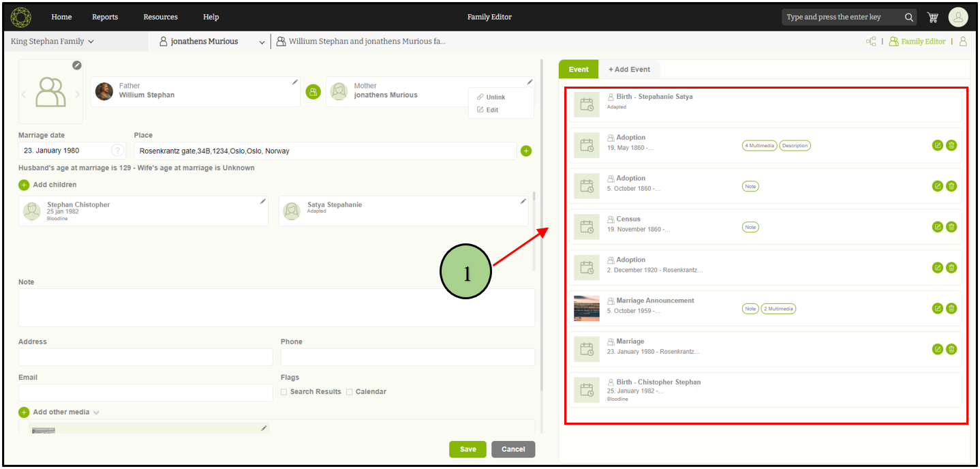Select Unlink from the mother popup menu
Screen dimensions: 980x469
[x=495, y=97]
